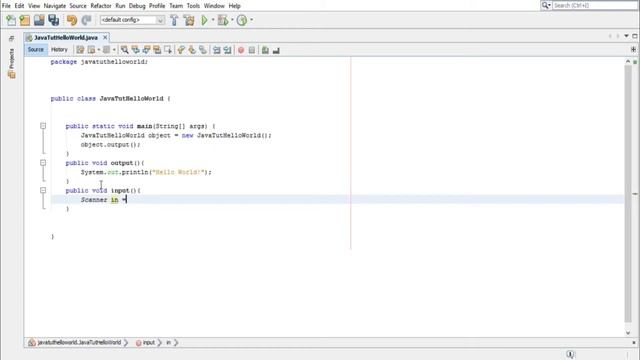
Task: Open the Projects side panel tab
Action: [11, 63]
